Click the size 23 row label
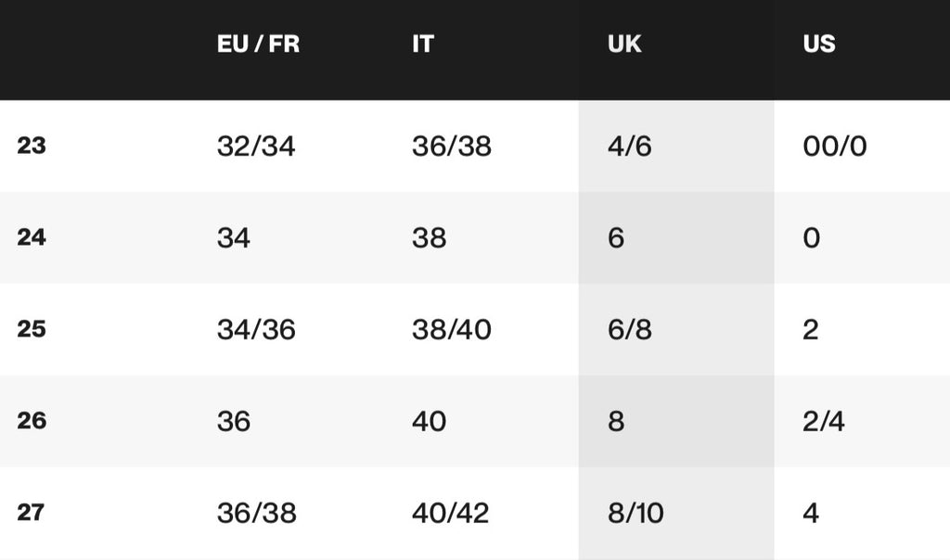This screenshot has width=950, height=560. [x=32, y=146]
